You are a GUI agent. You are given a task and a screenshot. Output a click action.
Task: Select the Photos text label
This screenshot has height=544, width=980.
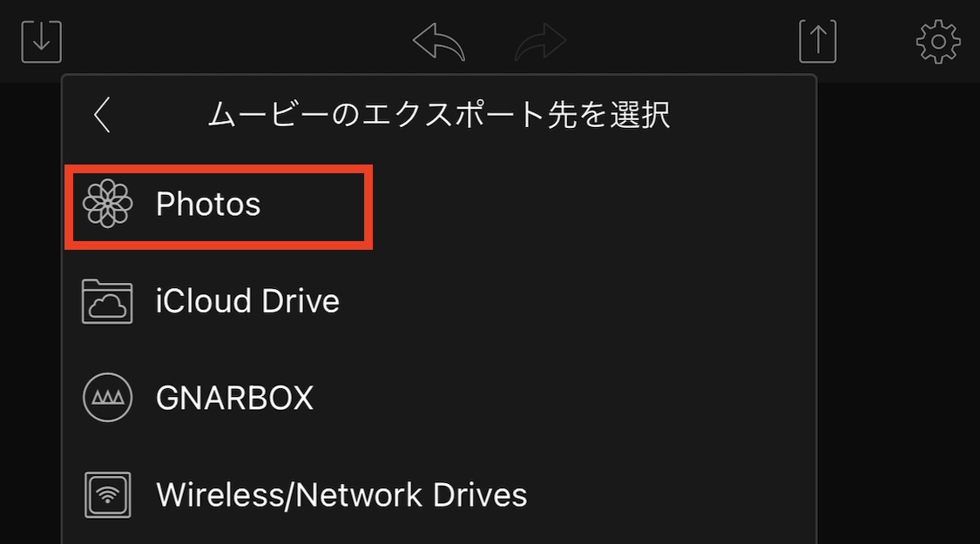tap(208, 205)
